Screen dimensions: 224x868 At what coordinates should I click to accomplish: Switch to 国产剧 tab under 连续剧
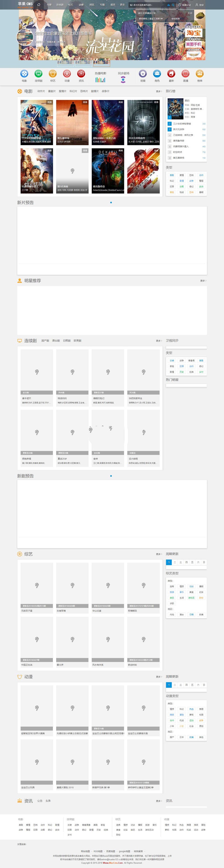point(45,341)
